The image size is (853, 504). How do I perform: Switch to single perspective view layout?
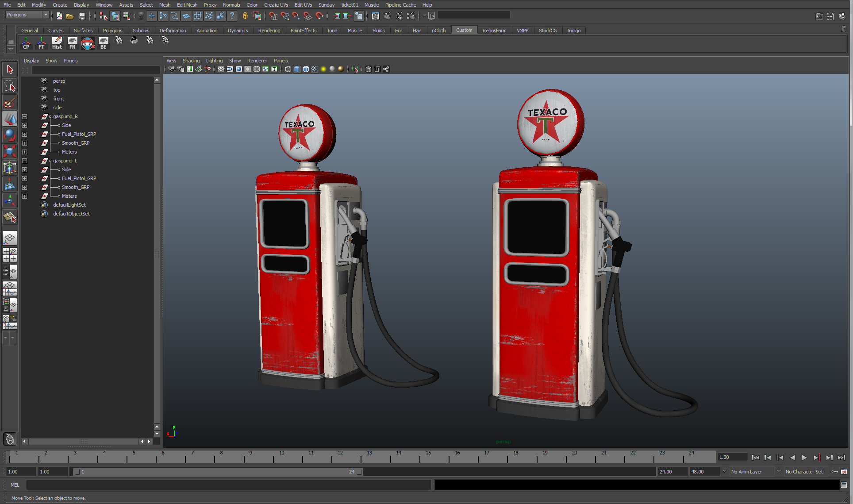pos(10,238)
